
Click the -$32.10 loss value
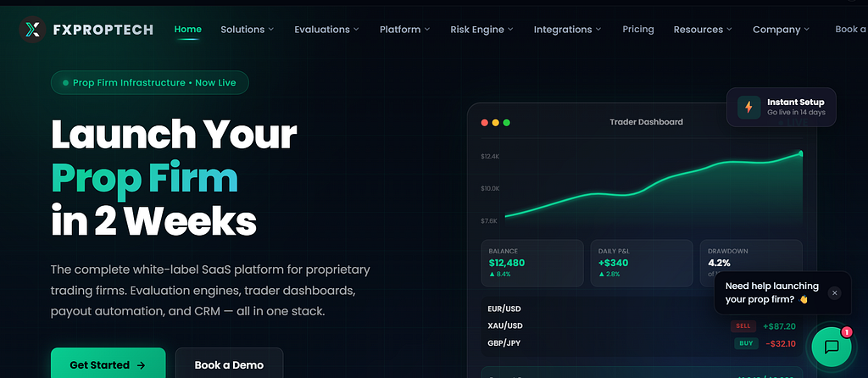(781, 344)
